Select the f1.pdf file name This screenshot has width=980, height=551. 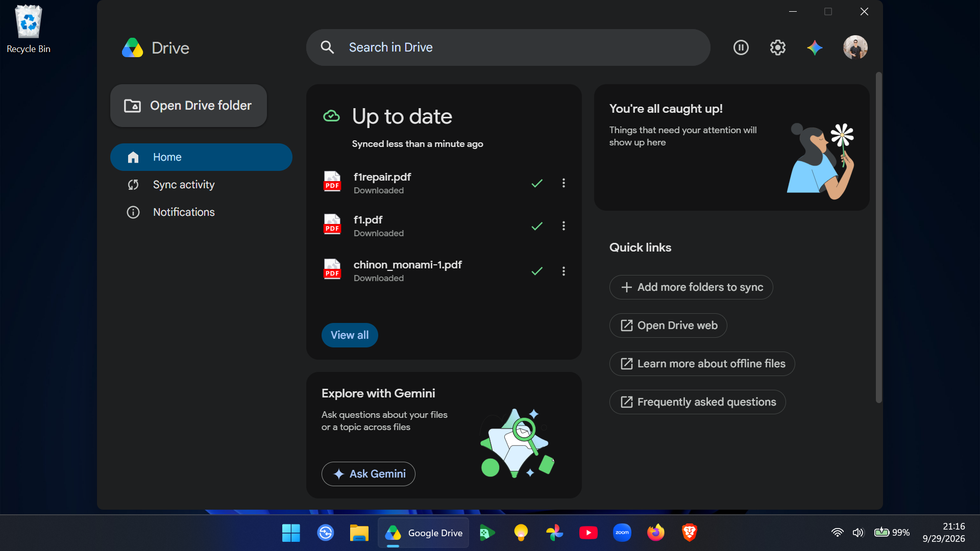coord(368,220)
